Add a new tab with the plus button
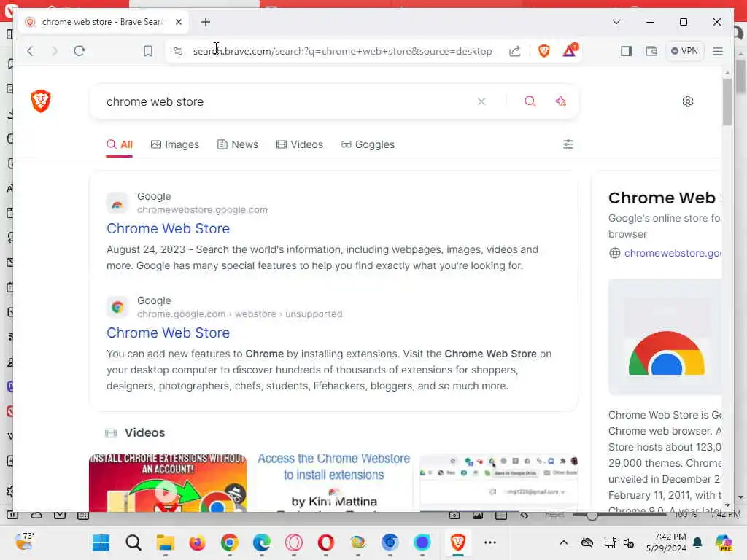Viewport: 747px width, 560px height. click(x=205, y=22)
